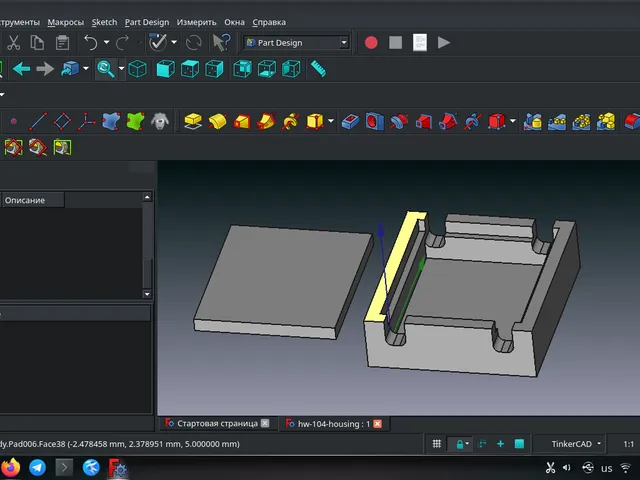Image resolution: width=640 pixels, height=480 pixels.
Task: Click the Cut scissors icon in the toolbar
Action: [x=13, y=42]
